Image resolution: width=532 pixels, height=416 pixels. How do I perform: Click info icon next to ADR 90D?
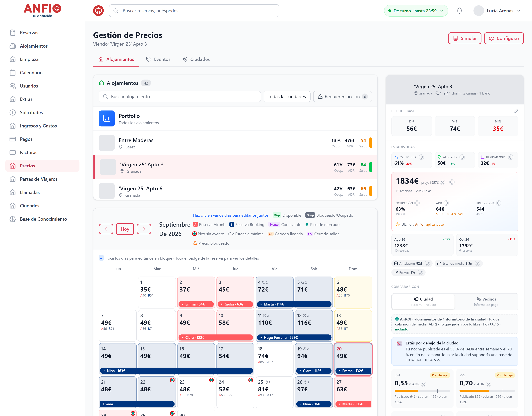click(x=462, y=157)
